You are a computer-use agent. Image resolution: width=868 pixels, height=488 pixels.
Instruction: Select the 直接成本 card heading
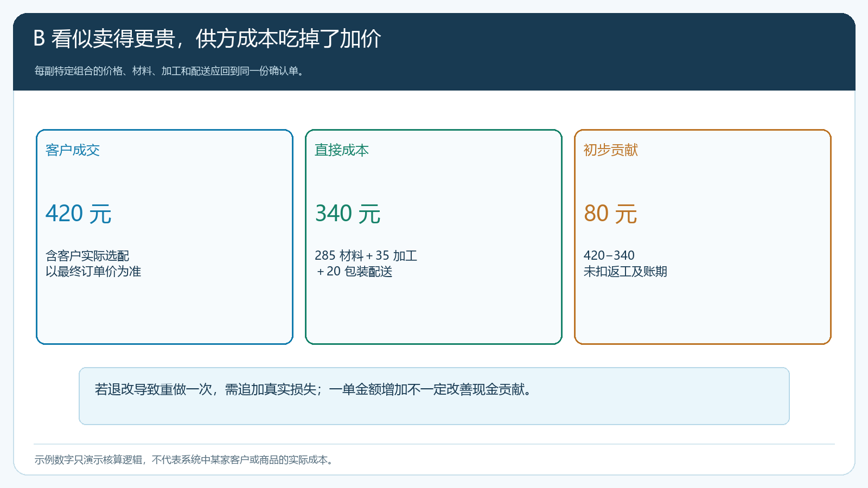[342, 150]
